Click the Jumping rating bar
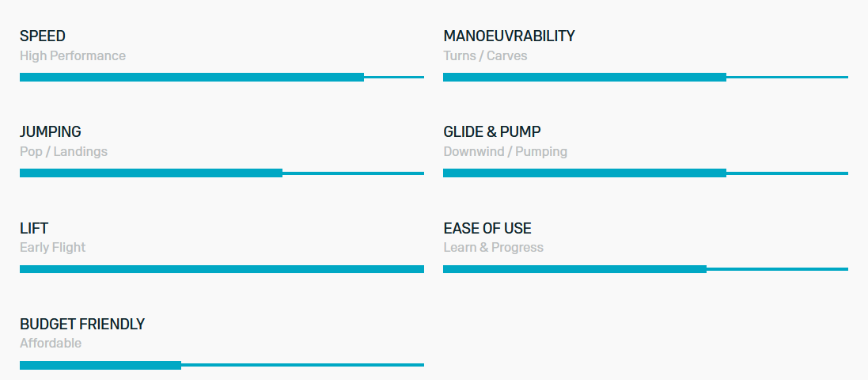This screenshot has width=868, height=380. (x=222, y=173)
